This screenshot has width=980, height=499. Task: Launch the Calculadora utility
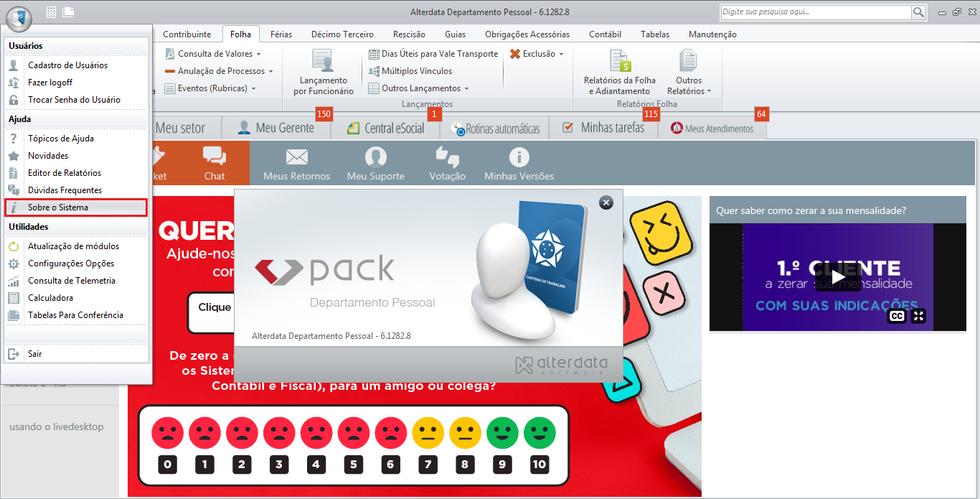point(77,298)
